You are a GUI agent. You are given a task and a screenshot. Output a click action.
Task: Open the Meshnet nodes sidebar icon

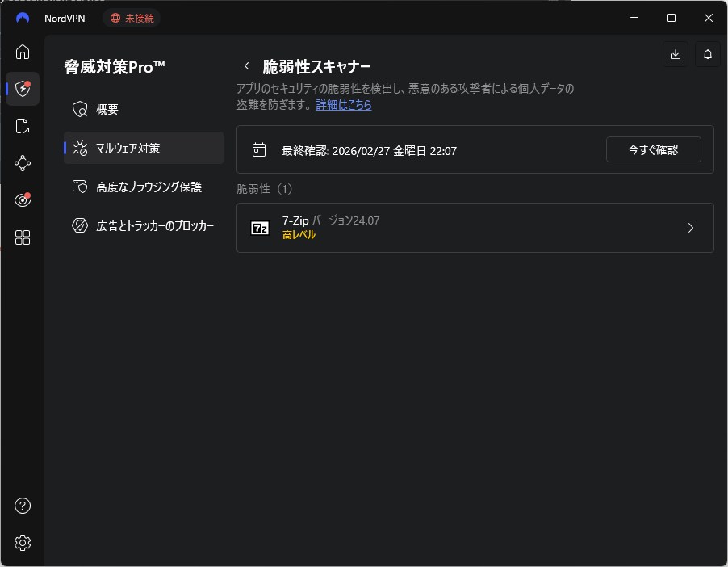pyautogui.click(x=23, y=163)
